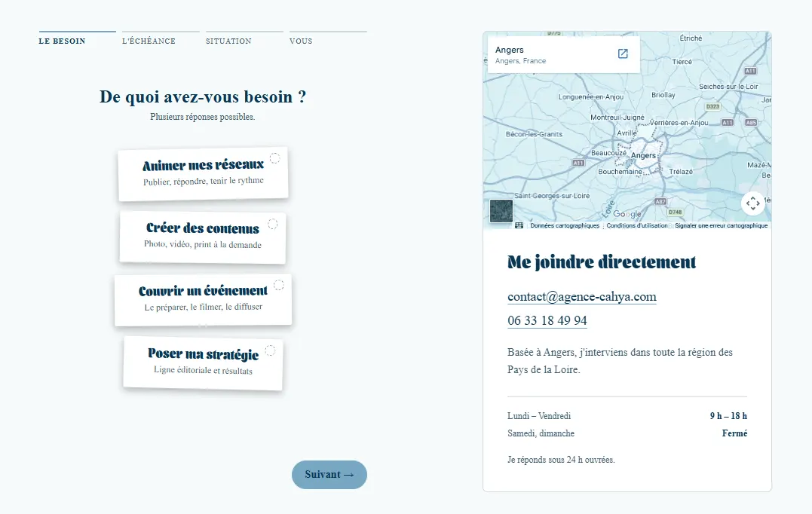Go to the 'Le besoin' step tab
The width and height of the screenshot is (812, 514).
77,39
